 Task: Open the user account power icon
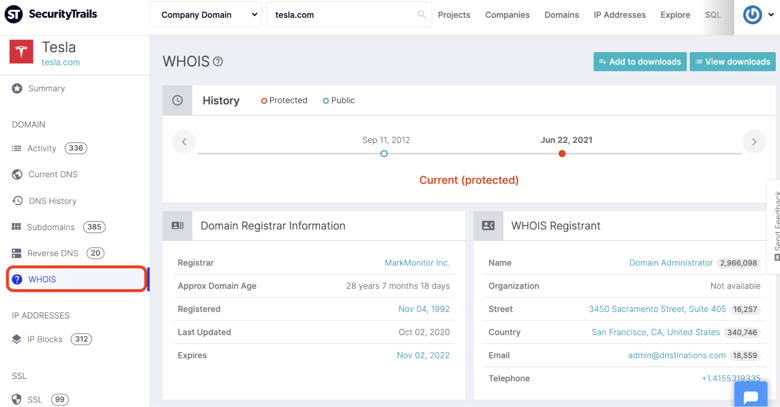tap(752, 14)
